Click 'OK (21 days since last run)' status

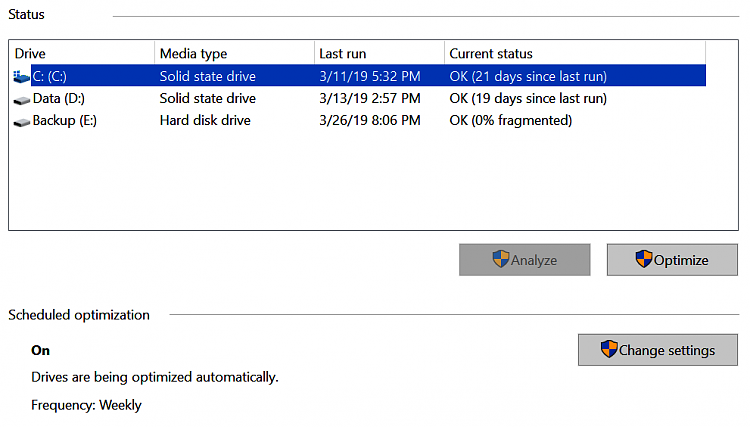(528, 76)
